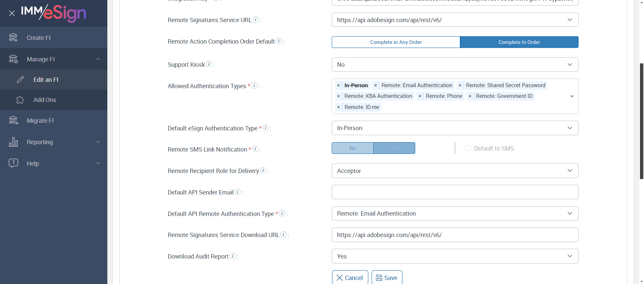Select Complete In Order option
This screenshot has width=644, height=284.
tap(519, 42)
